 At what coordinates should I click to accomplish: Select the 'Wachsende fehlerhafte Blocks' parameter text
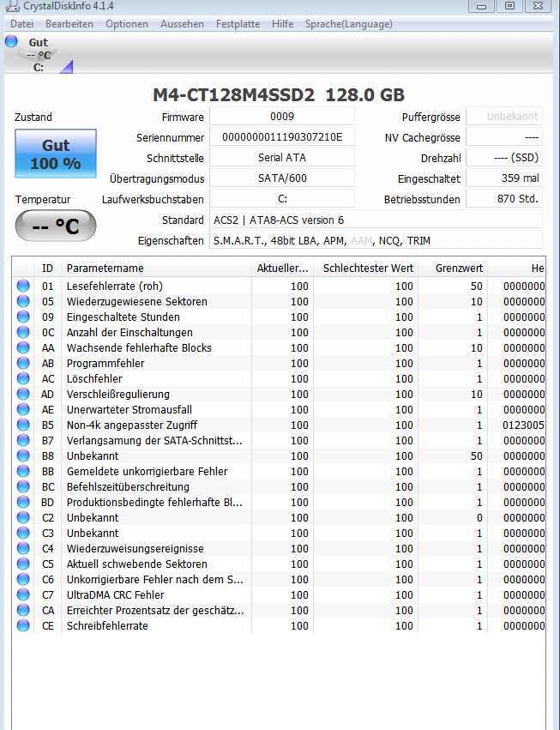139,347
